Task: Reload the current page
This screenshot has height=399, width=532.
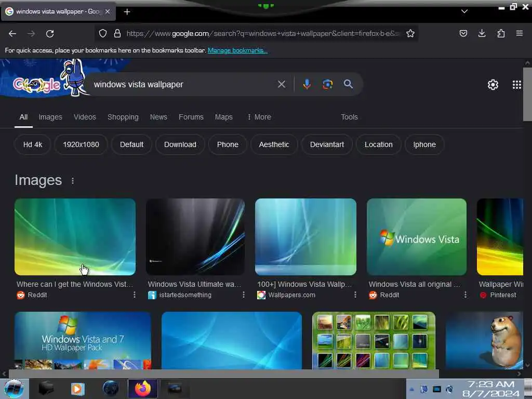Action: click(50, 34)
